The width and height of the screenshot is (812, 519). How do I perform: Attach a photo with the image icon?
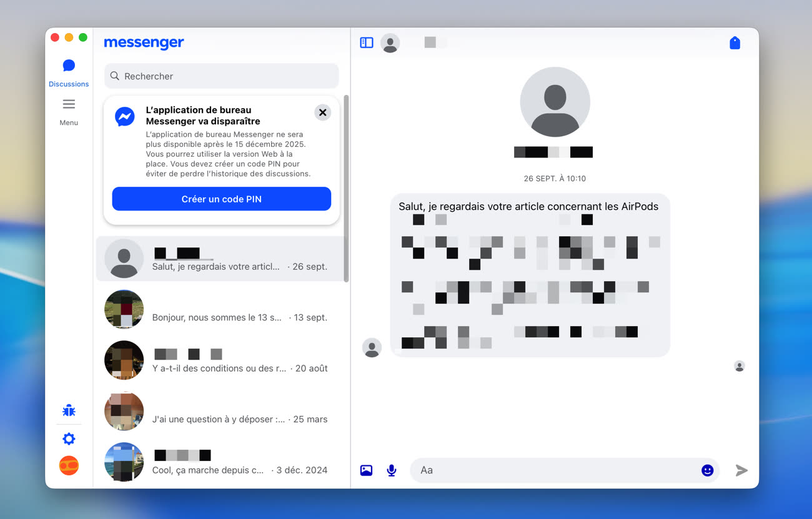tap(367, 470)
